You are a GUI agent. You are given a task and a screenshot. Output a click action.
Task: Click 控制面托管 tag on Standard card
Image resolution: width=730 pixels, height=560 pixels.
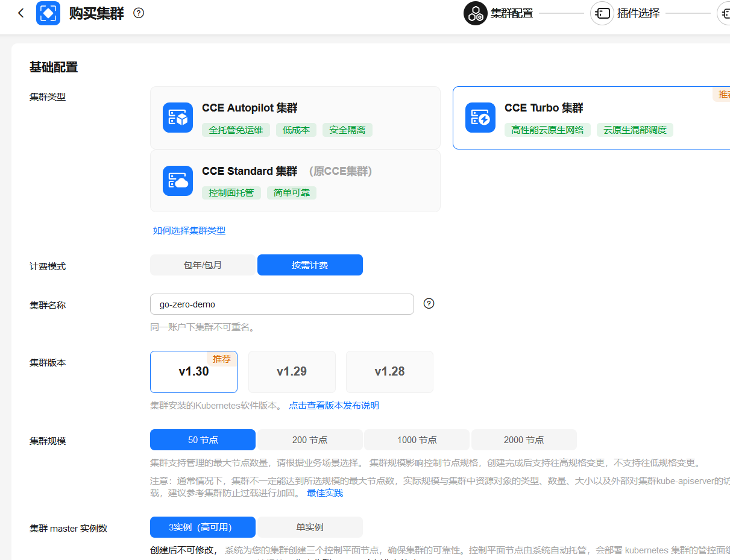point(231,193)
